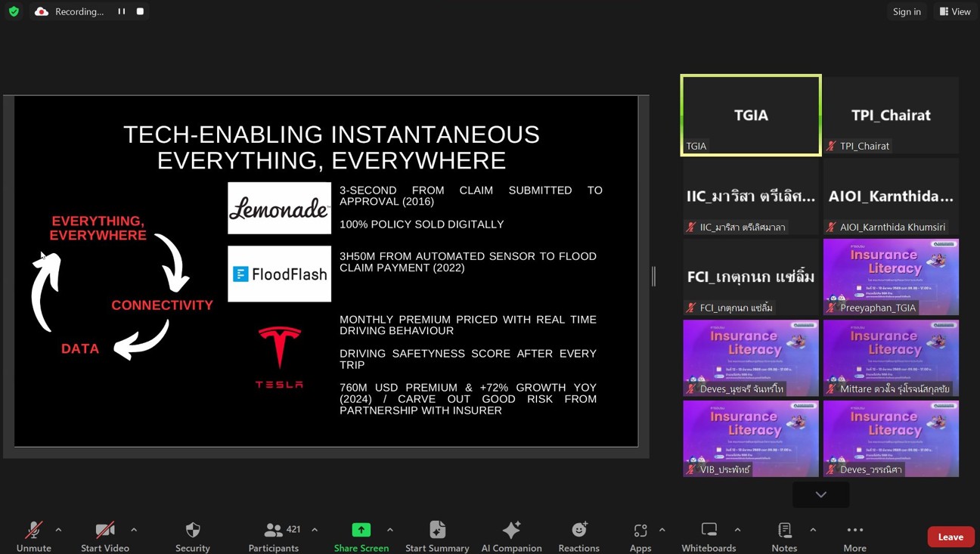Select the VIB_ประพัทธ์ participant tile

(x=751, y=438)
